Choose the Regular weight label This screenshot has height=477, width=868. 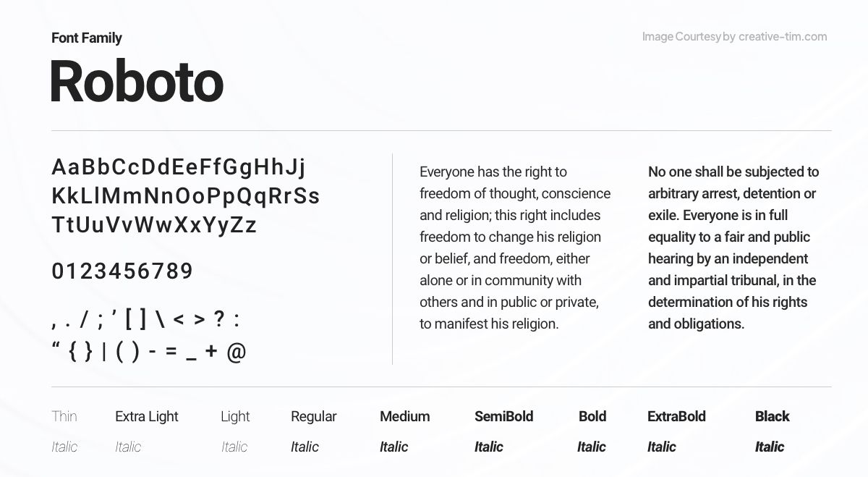point(313,416)
